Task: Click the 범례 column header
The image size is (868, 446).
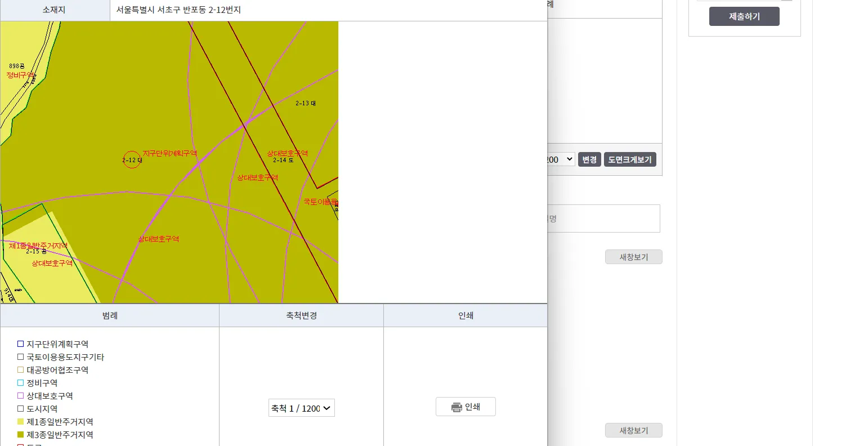Action: 110,315
